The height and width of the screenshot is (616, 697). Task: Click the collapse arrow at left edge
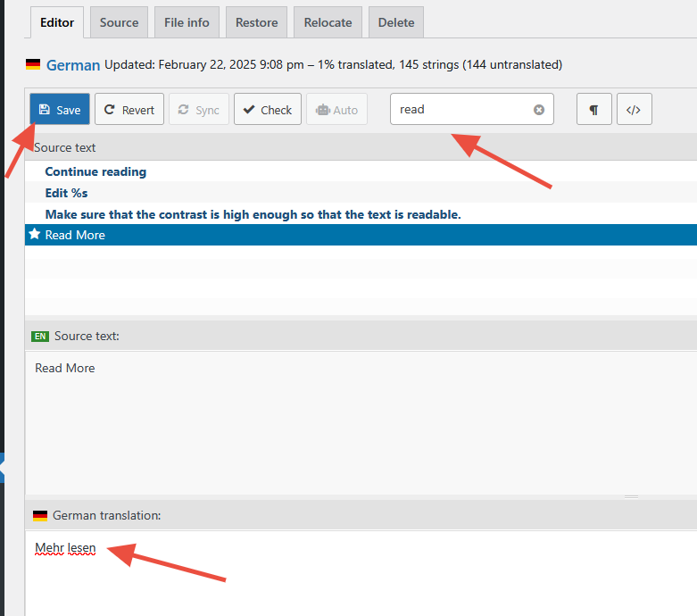(x=3, y=467)
